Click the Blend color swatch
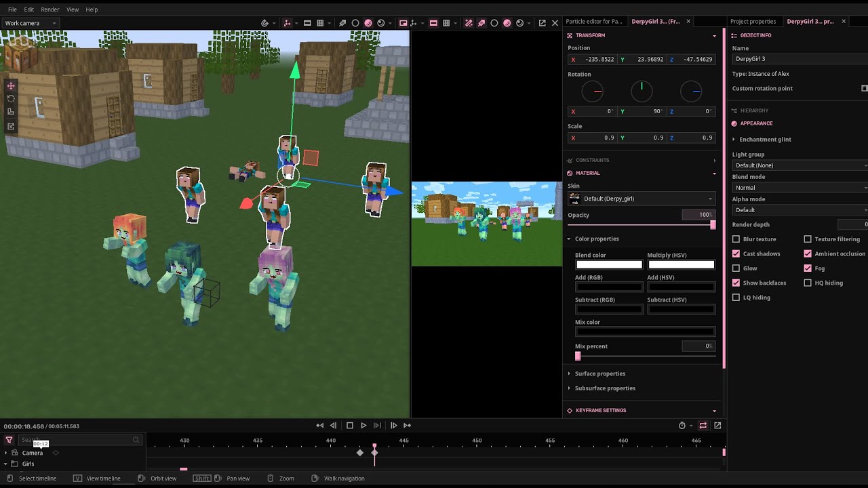Viewport: 868px width, 488px height. (x=609, y=264)
